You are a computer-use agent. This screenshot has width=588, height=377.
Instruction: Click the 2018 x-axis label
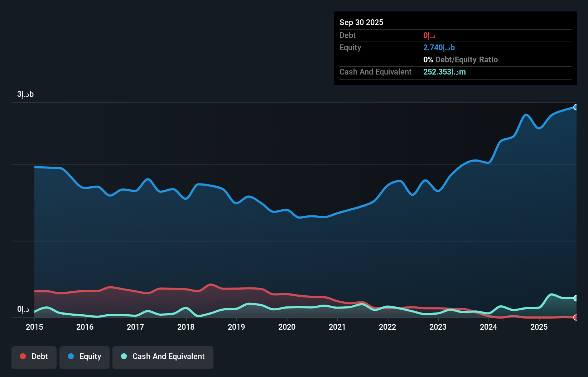186,327
